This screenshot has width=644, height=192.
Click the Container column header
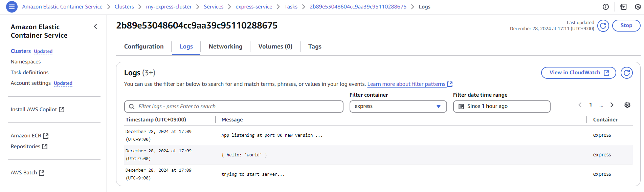click(x=605, y=120)
